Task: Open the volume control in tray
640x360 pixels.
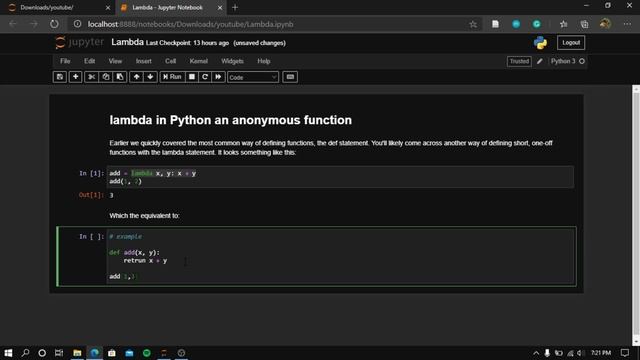Action: 580,353
